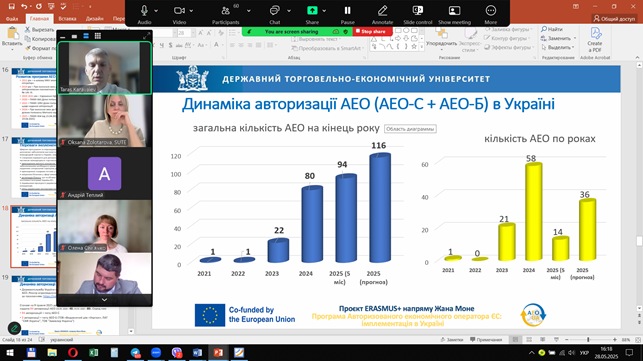This screenshot has height=361, width=643.
Task: Toggle the camera with Video icon
Action: click(179, 11)
